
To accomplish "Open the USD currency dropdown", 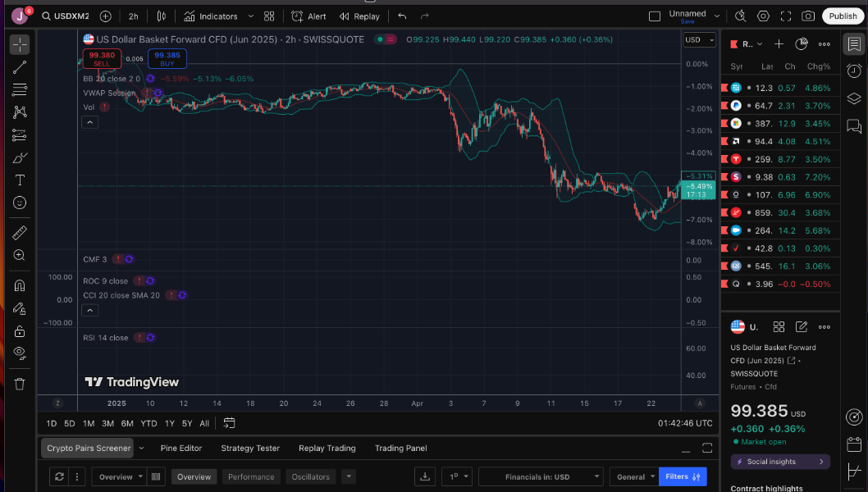I will [x=699, y=39].
